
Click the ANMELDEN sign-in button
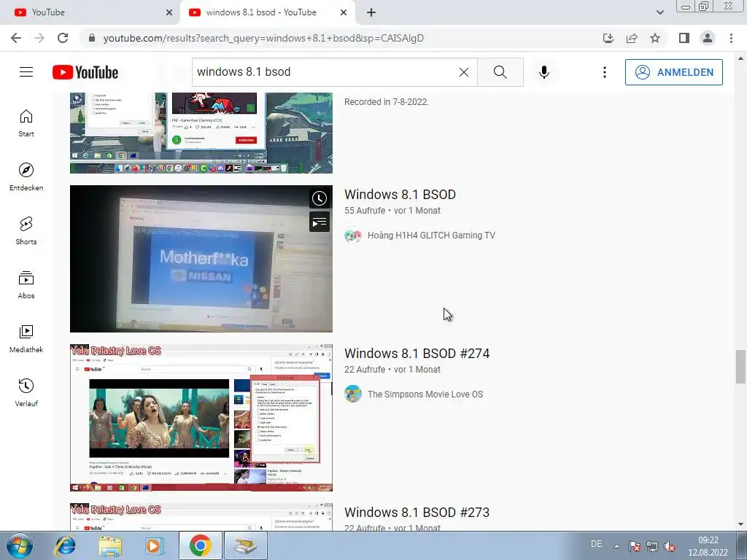tap(673, 72)
